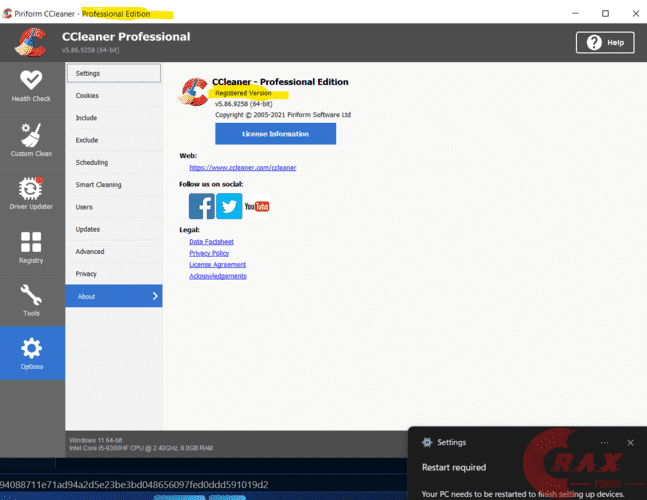Viewport: 647px width, 500px height.
Task: Select the Privacy options tab
Action: click(114, 274)
